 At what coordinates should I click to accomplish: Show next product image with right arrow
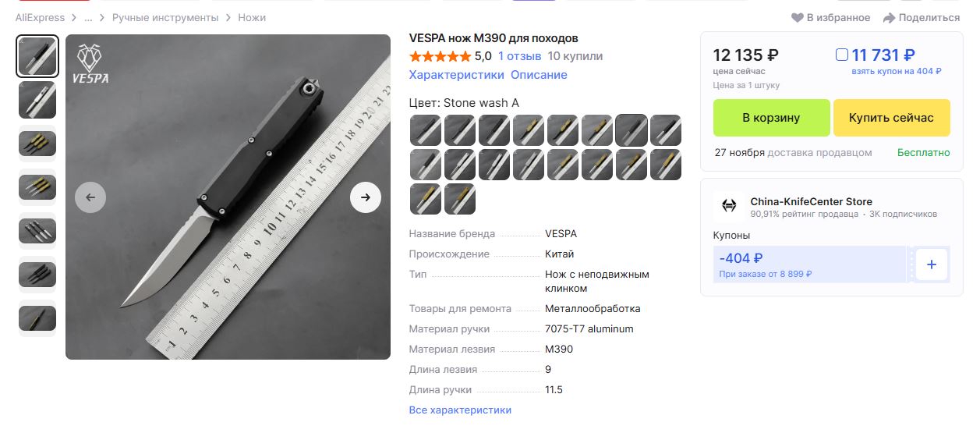coord(366,197)
